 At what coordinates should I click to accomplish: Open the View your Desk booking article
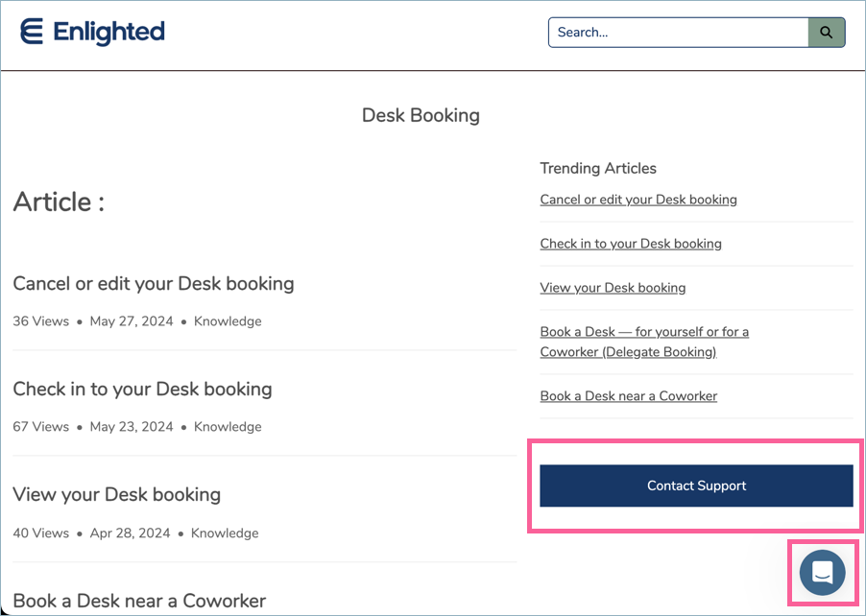[116, 495]
